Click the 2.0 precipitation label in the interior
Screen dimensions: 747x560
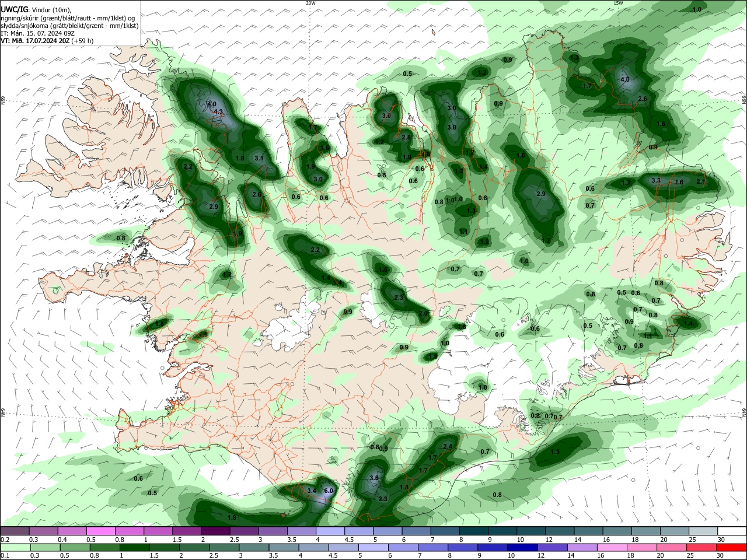(423, 314)
